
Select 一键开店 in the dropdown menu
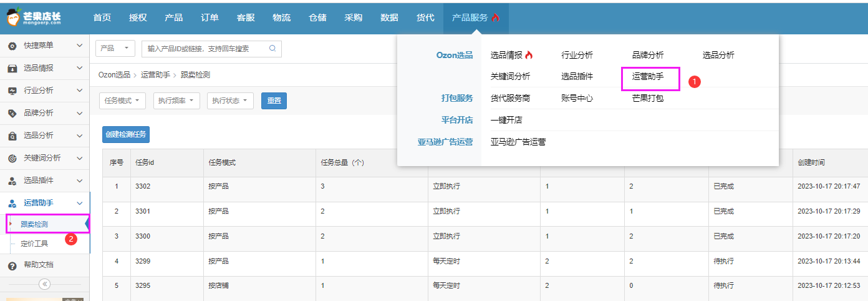coord(506,120)
